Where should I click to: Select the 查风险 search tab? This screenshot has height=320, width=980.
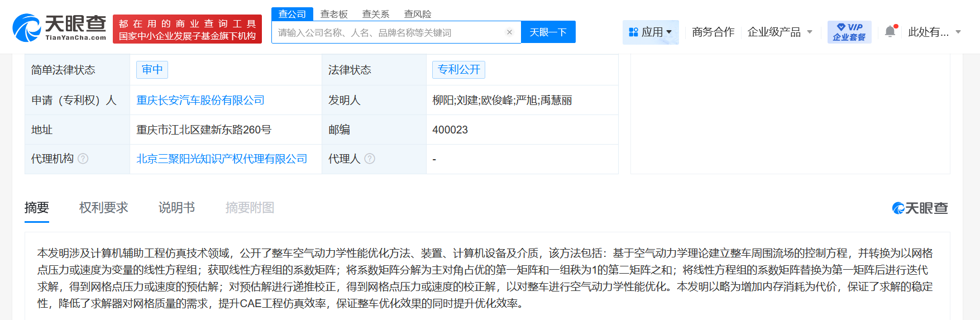[x=418, y=14]
